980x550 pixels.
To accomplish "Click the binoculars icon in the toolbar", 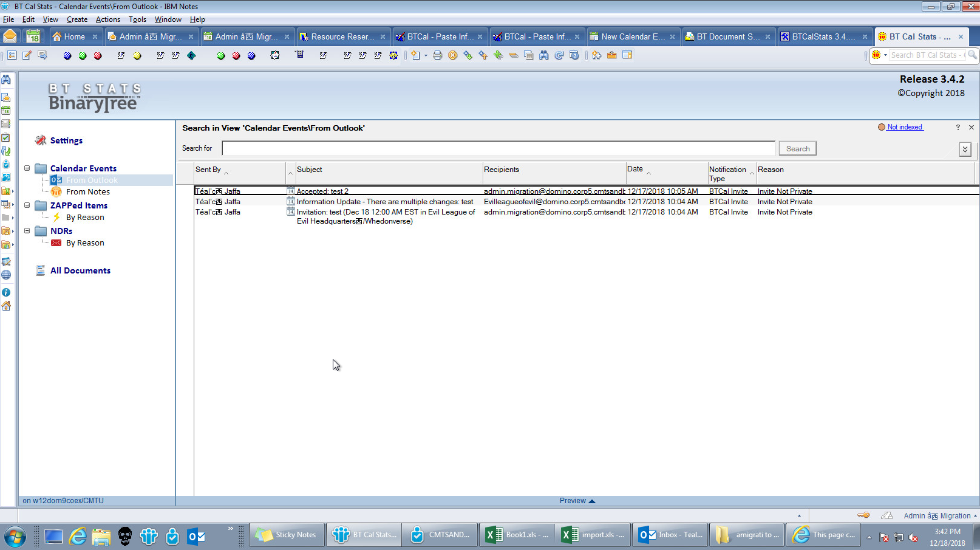I will tap(543, 55).
